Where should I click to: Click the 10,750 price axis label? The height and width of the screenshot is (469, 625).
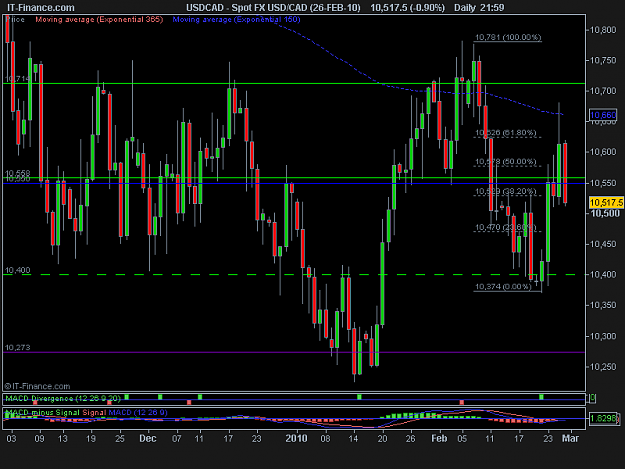tap(603, 60)
